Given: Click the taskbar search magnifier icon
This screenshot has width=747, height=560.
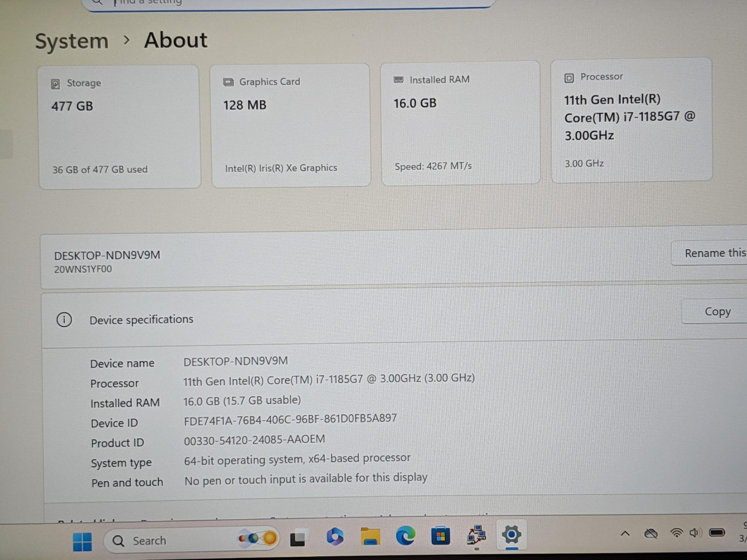Looking at the screenshot, I should 119,541.
